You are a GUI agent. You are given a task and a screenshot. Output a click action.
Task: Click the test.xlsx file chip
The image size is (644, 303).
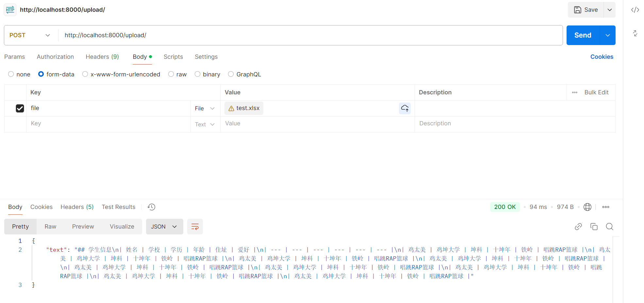click(244, 108)
